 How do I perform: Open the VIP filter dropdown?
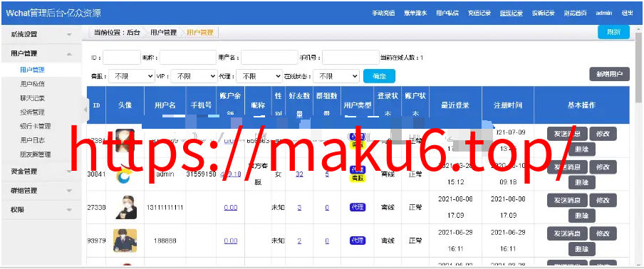(194, 76)
